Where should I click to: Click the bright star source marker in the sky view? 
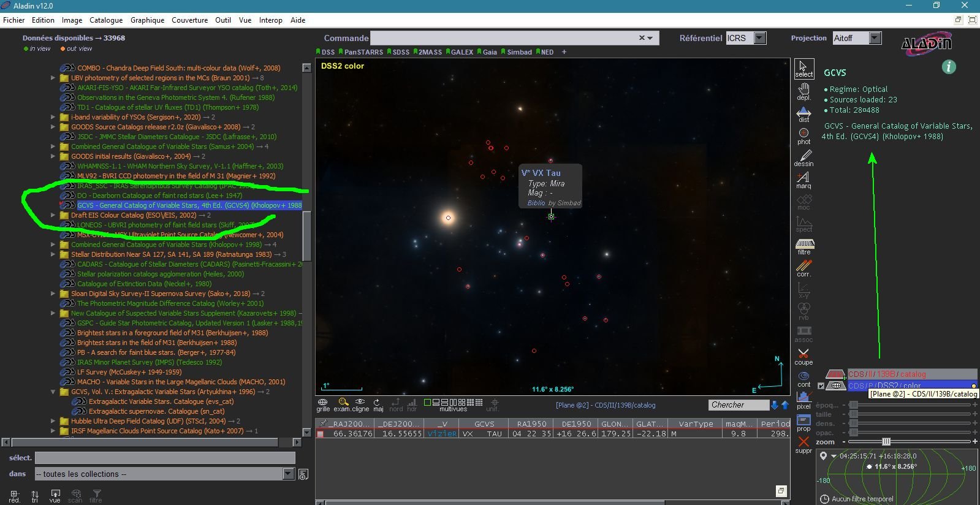pyautogui.click(x=448, y=218)
